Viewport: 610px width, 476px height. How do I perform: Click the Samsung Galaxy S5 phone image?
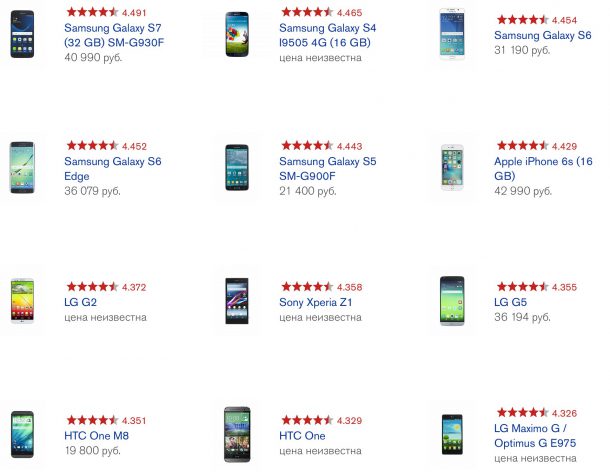click(237, 167)
